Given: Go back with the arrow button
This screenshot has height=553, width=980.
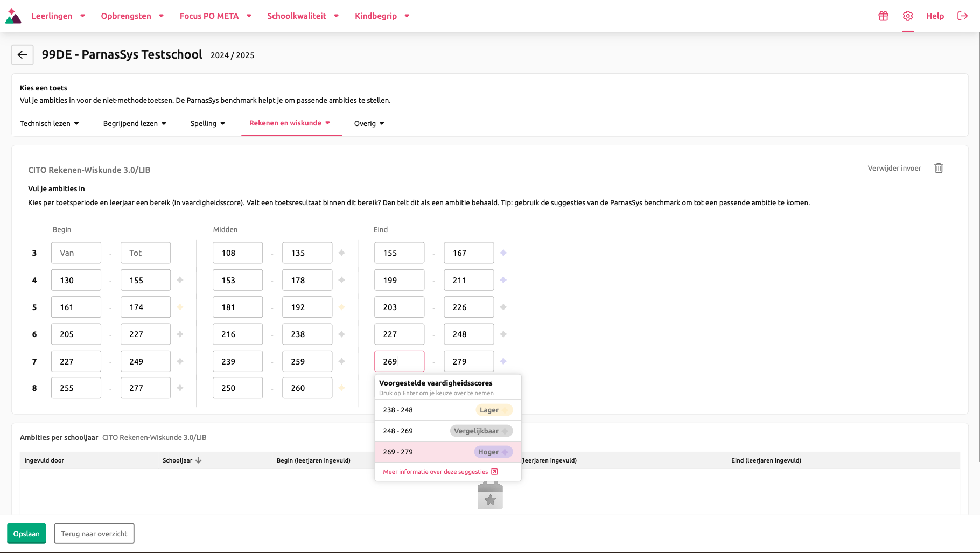Looking at the screenshot, I should [x=23, y=55].
